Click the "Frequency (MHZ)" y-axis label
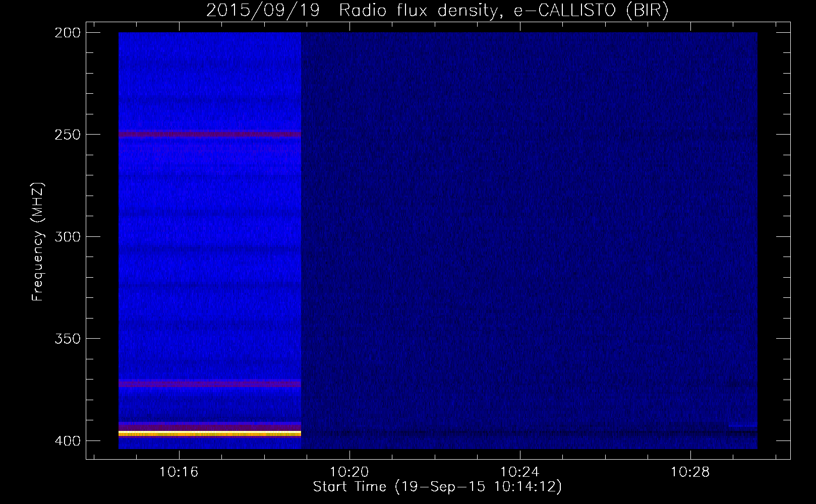The height and width of the screenshot is (504, 816). [x=38, y=242]
